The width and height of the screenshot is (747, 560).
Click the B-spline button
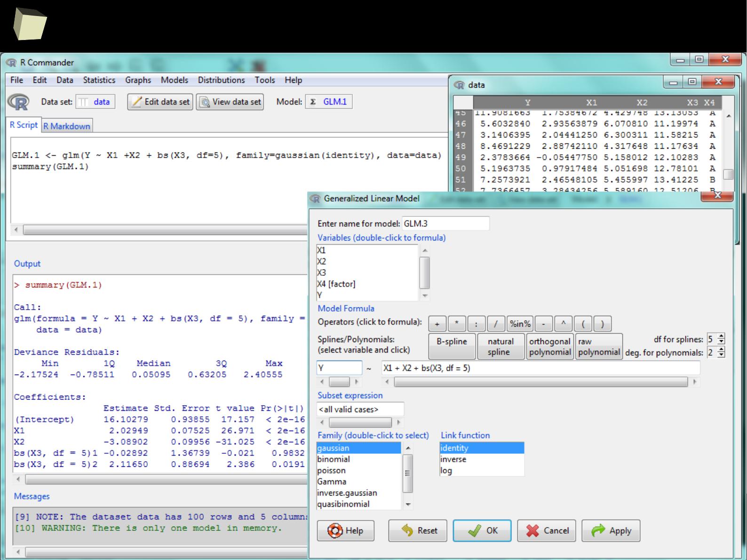[x=452, y=346]
